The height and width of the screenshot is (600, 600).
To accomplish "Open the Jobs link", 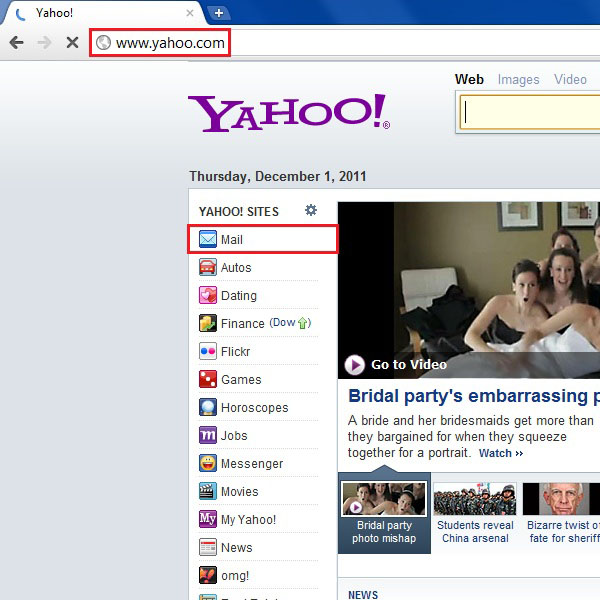I will 234,436.
